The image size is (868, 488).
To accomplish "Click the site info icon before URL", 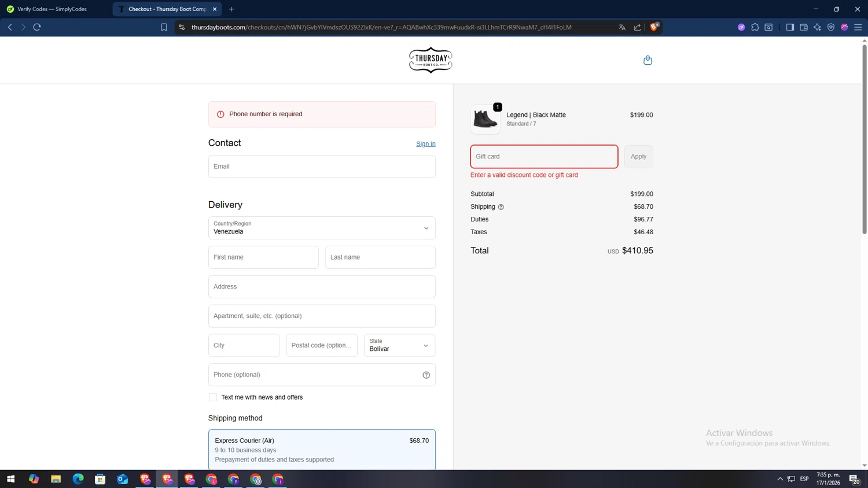I will tap(182, 27).
